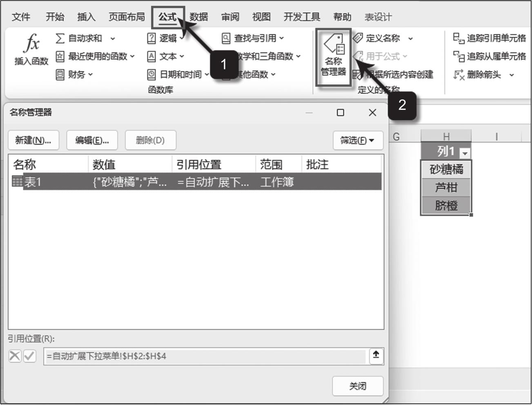Switch to the 帮助 tab
The width and height of the screenshot is (532, 405).
pyautogui.click(x=342, y=17)
